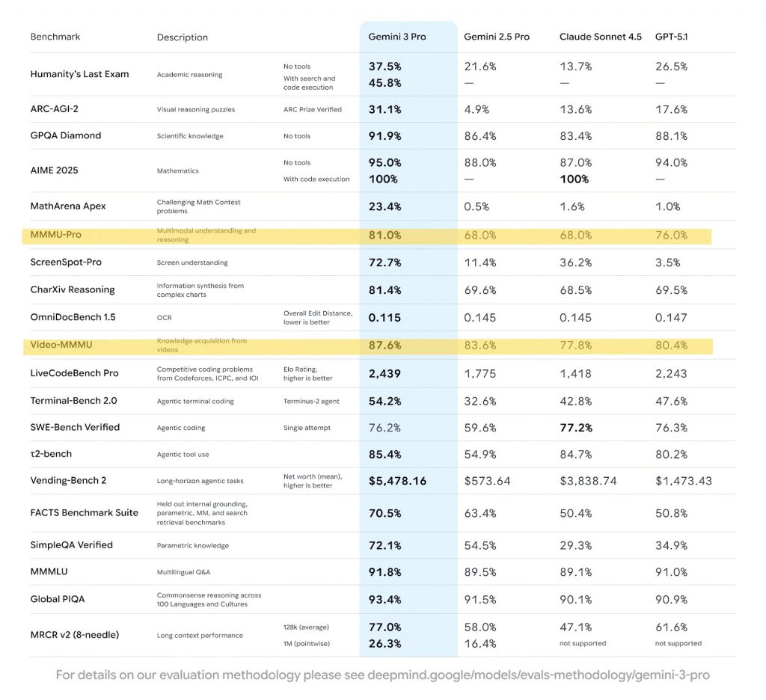Click the GPT-5.1 column header

pos(671,37)
